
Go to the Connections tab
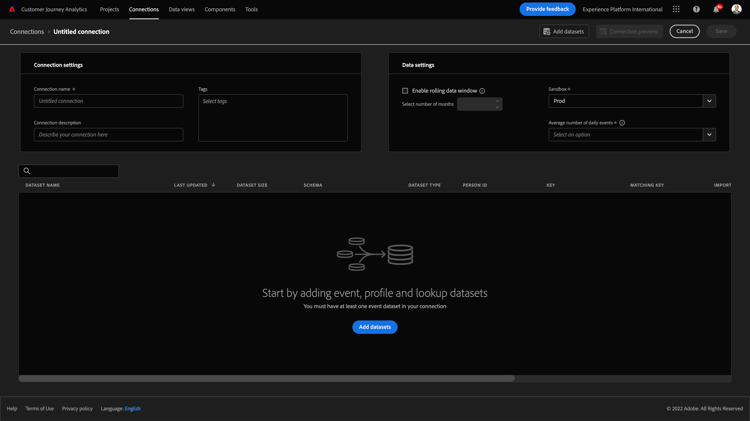tap(143, 9)
